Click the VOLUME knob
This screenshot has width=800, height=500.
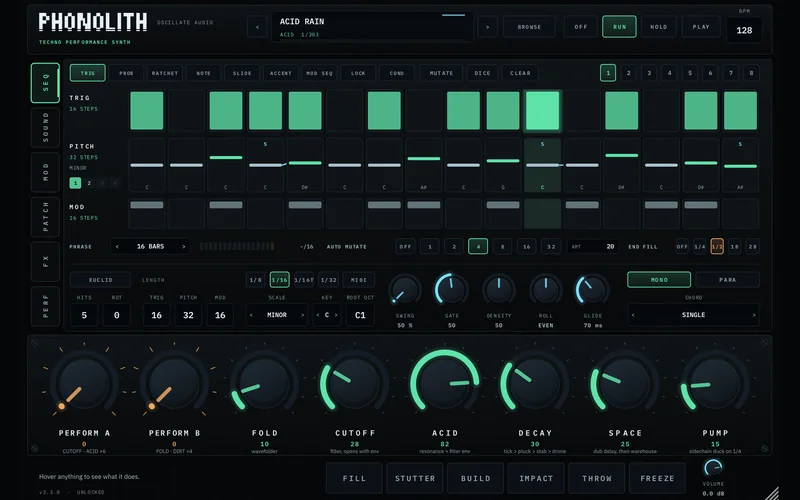(713, 468)
